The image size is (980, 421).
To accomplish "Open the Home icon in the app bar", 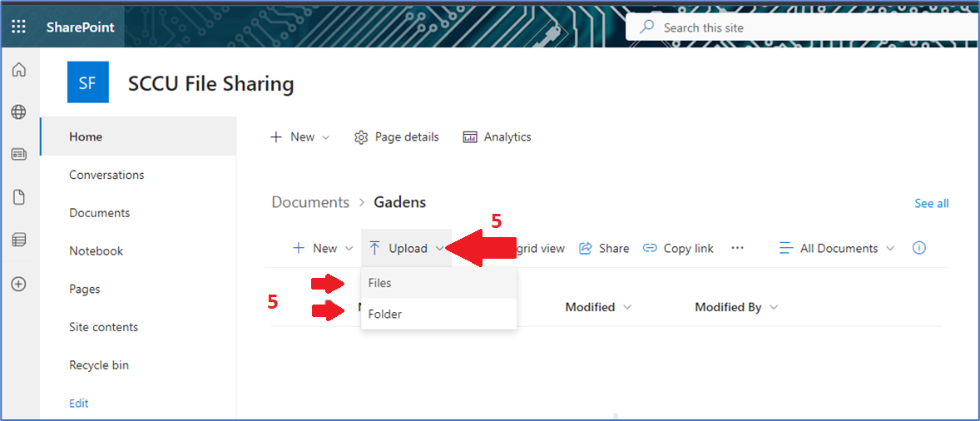I will pyautogui.click(x=19, y=69).
